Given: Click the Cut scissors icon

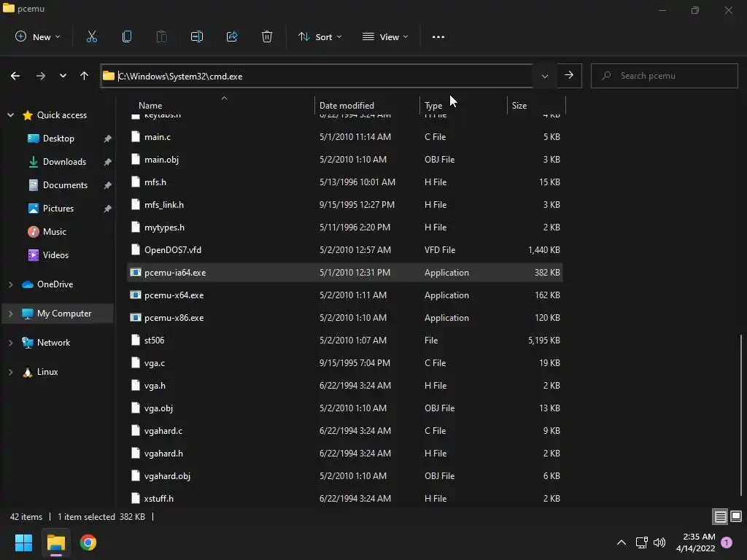Looking at the screenshot, I should [91, 36].
